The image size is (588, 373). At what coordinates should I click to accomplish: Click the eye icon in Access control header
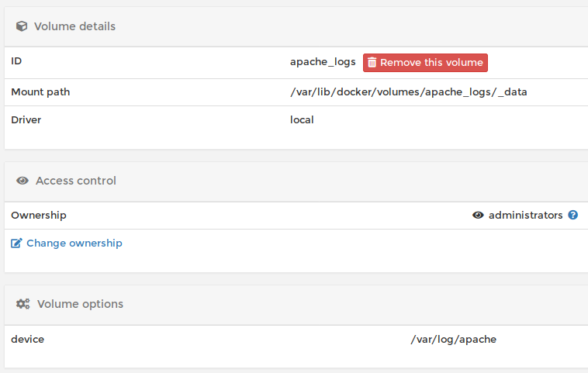[22, 181]
